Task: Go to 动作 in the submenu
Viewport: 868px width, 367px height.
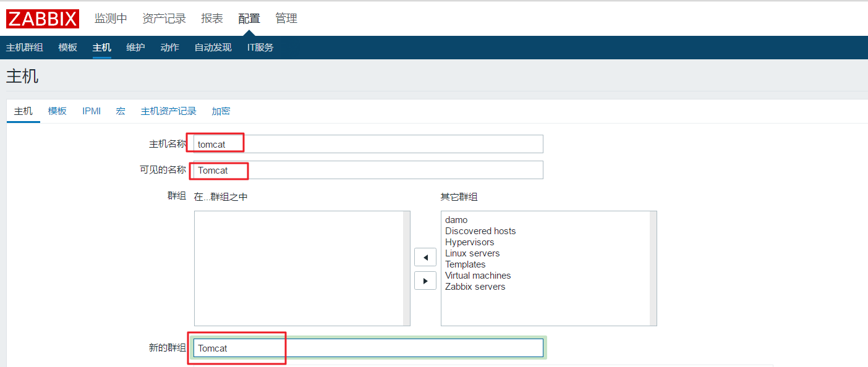Action: point(169,48)
